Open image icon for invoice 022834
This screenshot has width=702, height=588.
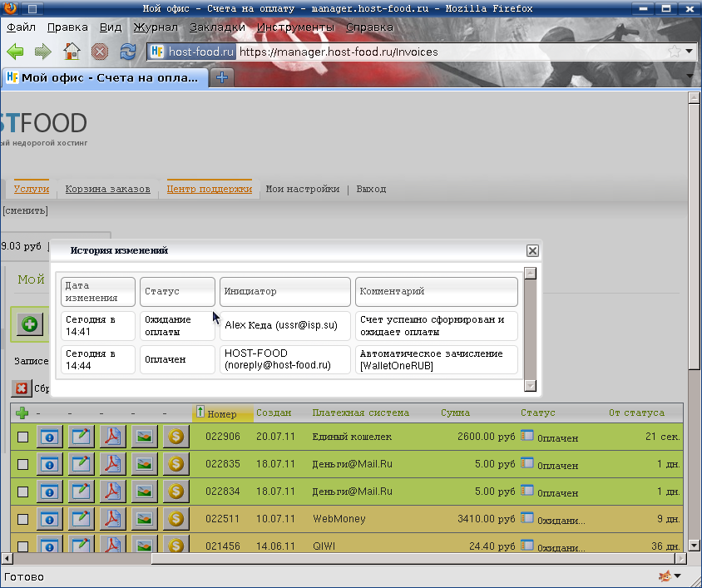pyautogui.click(x=144, y=492)
